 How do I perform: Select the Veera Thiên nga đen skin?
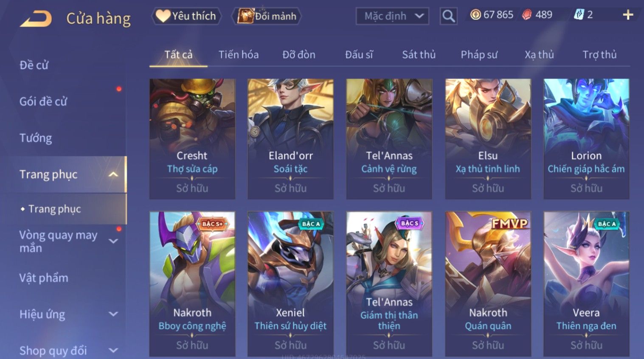tap(586, 284)
